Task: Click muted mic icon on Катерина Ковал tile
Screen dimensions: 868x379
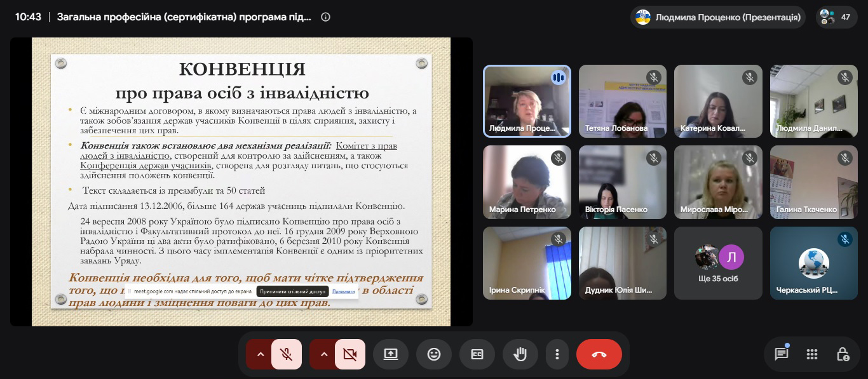Action: 750,77
